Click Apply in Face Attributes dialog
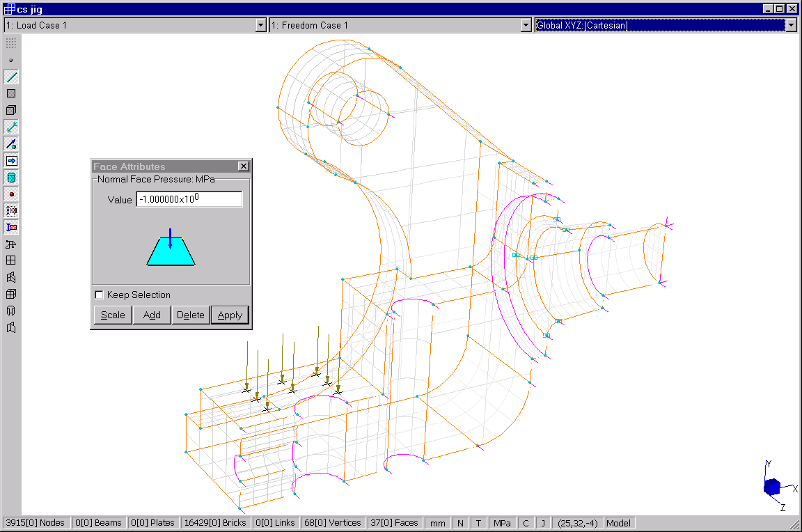This screenshot has width=802, height=532. (x=230, y=315)
